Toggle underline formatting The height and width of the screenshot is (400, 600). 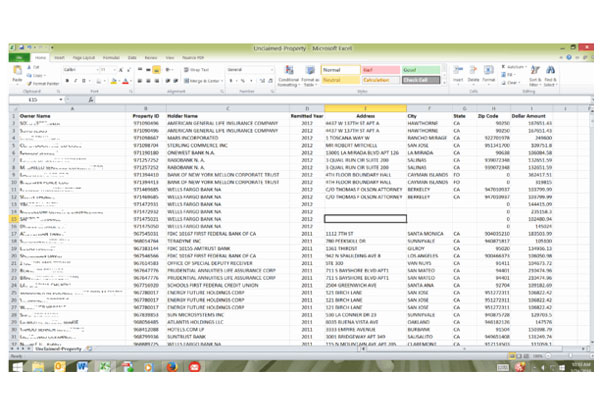point(83,81)
